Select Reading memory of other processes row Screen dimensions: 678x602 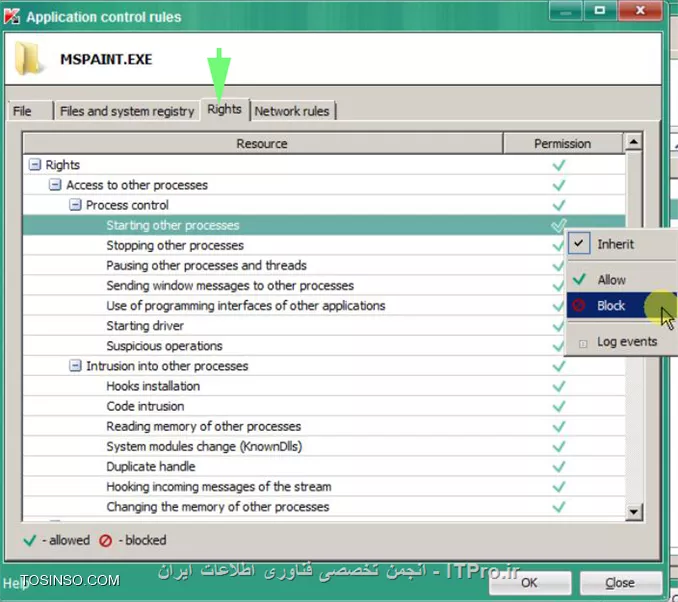click(324, 426)
